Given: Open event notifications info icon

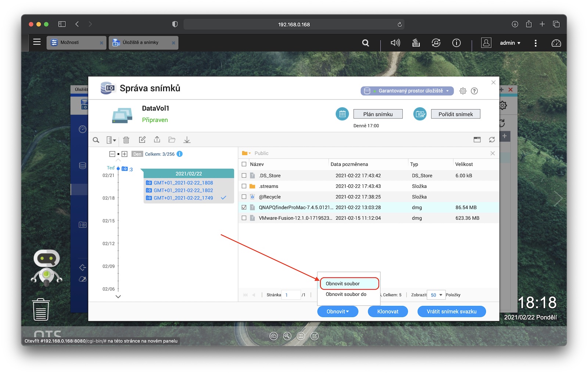Looking at the screenshot, I should tap(456, 43).
